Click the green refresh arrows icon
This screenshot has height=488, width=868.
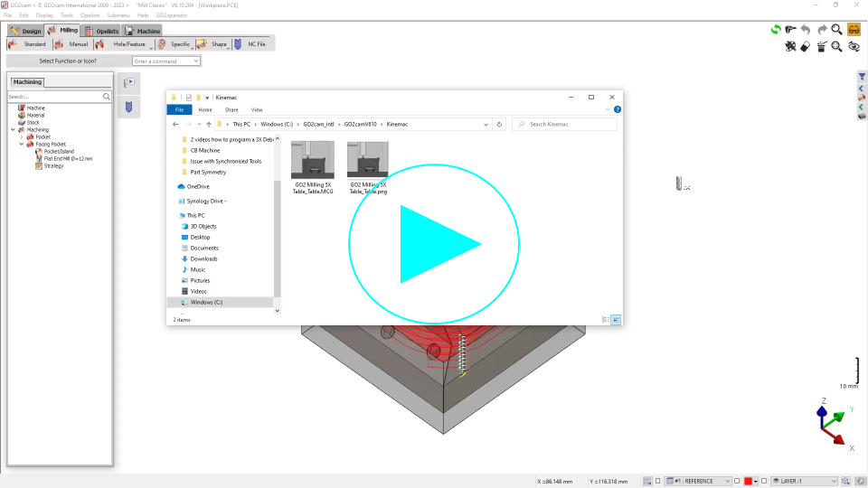pyautogui.click(x=776, y=30)
